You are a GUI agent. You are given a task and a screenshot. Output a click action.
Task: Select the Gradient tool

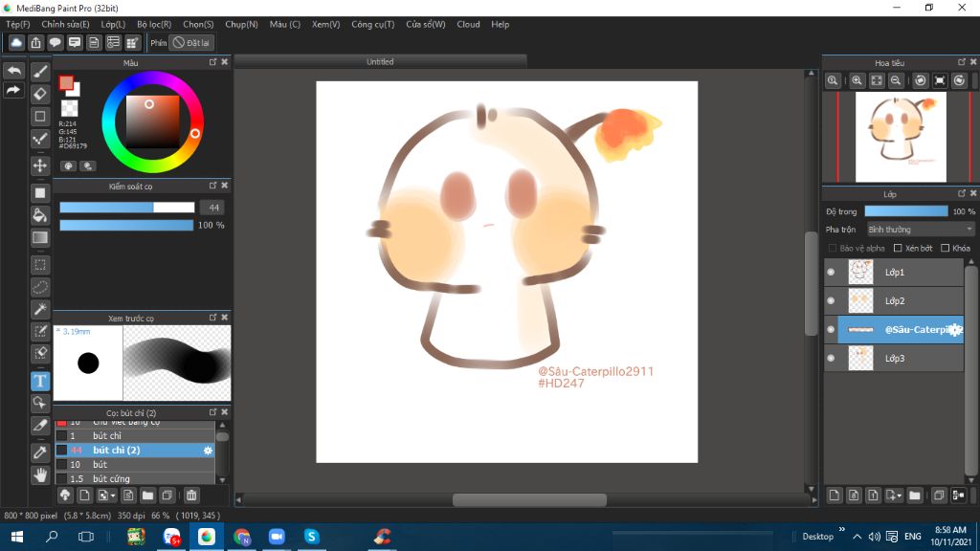coord(40,237)
